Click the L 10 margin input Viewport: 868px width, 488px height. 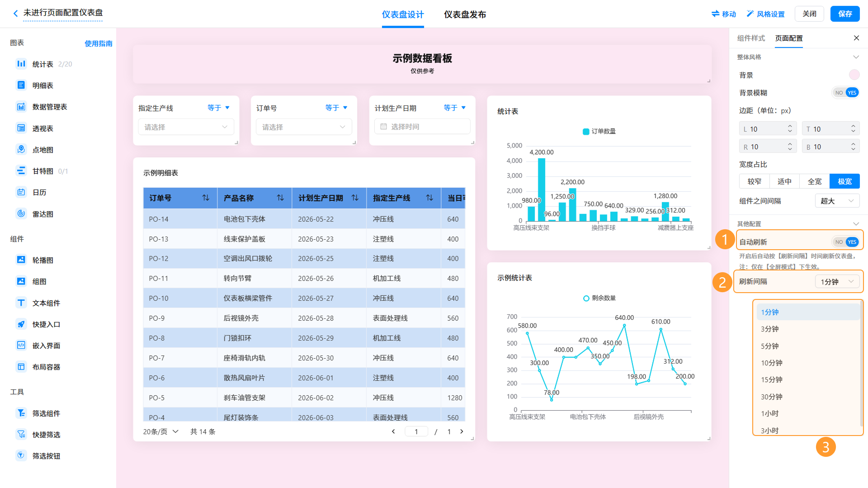pyautogui.click(x=768, y=129)
